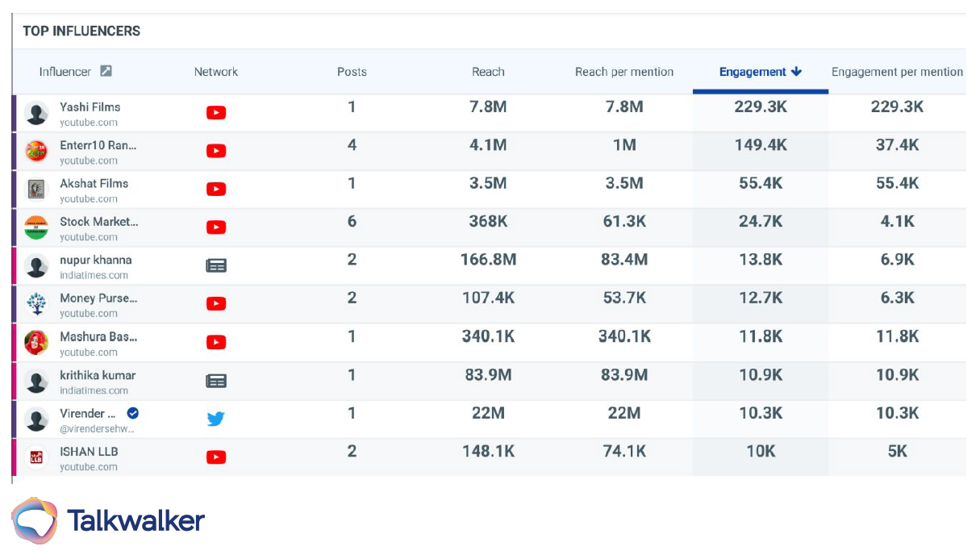Open the Enterr10 Ran avatar
Screen dimensions: 980x559
pyautogui.click(x=36, y=152)
